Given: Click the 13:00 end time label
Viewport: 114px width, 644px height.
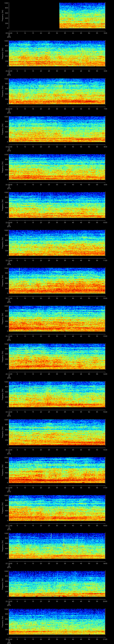Looking at the screenshot, I should coord(105,336).
